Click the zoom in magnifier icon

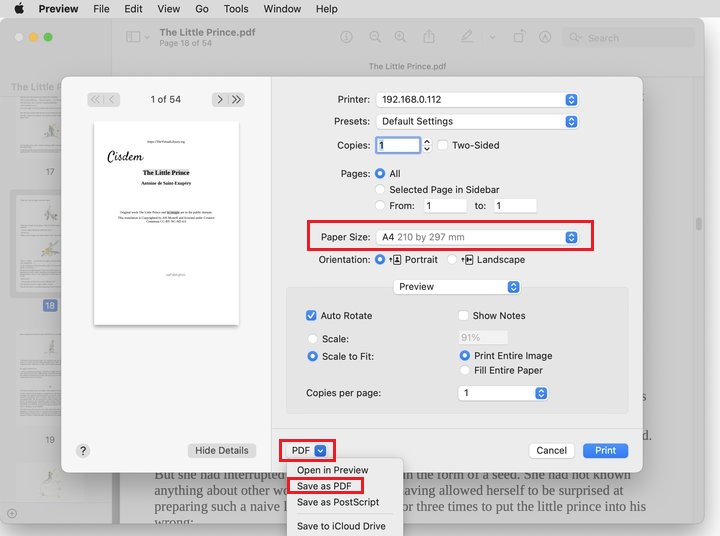(x=400, y=37)
